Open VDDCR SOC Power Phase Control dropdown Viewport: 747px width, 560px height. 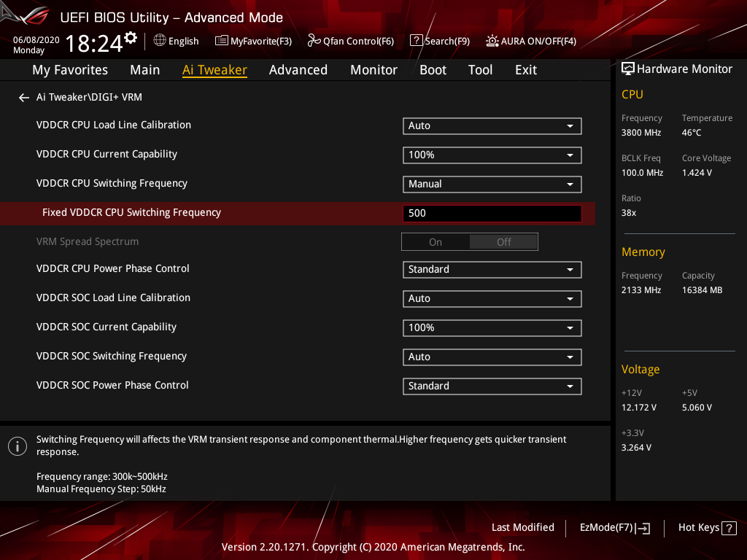(x=492, y=386)
